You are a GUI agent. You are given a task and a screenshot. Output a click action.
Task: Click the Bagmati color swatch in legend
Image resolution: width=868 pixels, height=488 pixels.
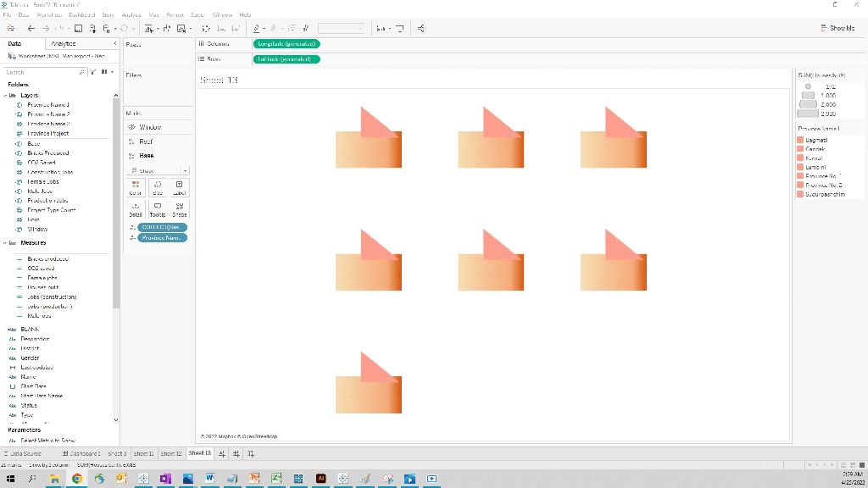click(799, 140)
